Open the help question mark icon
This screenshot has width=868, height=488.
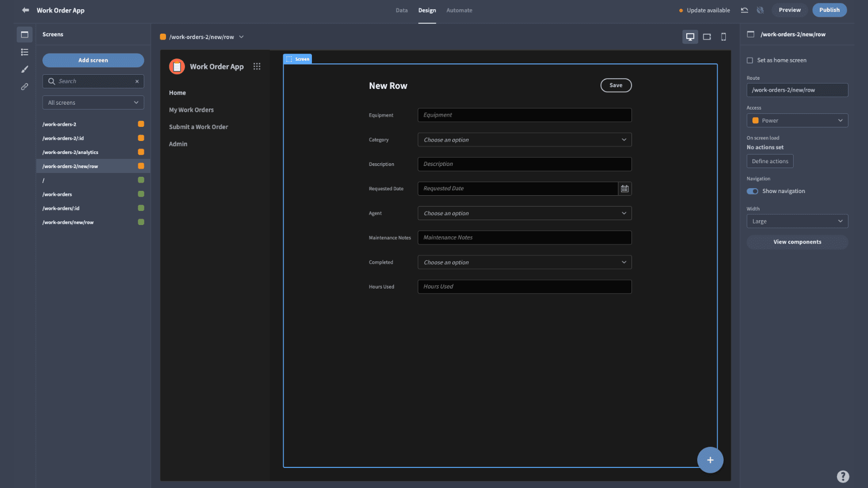[x=843, y=476]
